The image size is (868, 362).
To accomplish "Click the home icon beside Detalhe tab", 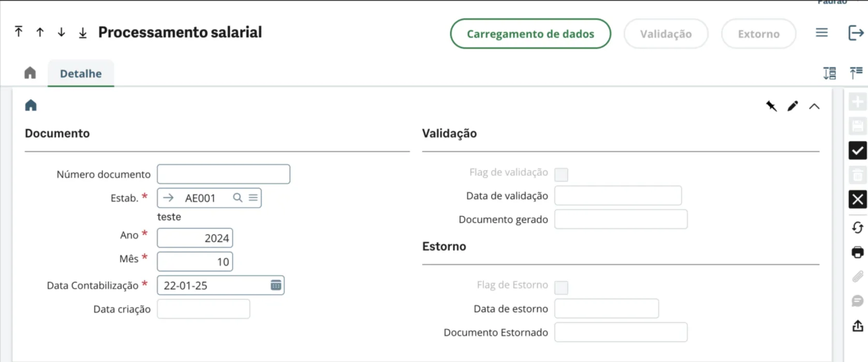I will 30,73.
